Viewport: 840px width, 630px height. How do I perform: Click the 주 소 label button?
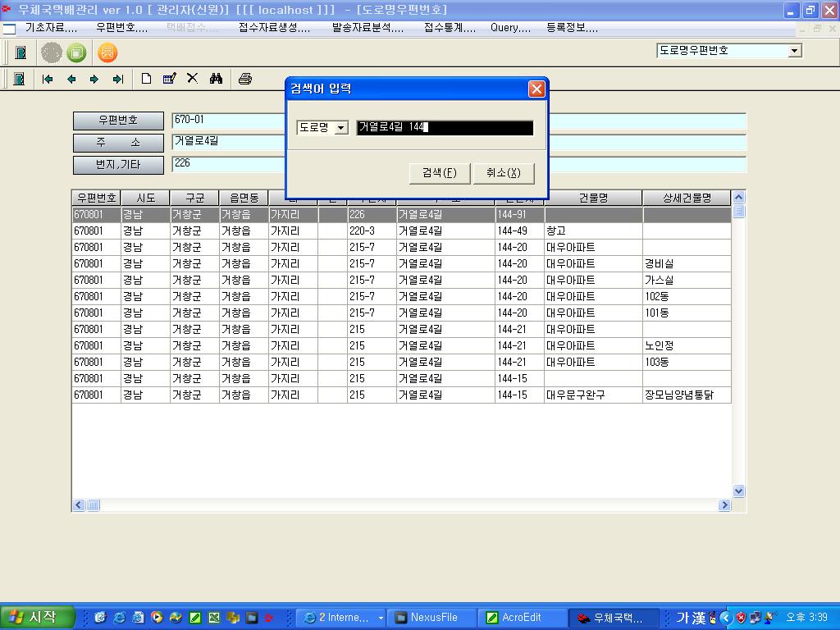click(x=118, y=143)
